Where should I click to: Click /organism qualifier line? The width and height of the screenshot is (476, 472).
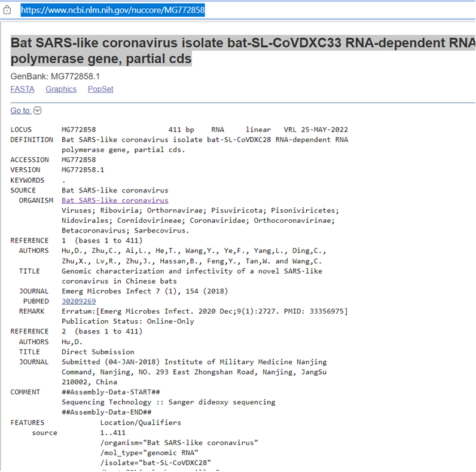pos(179,443)
